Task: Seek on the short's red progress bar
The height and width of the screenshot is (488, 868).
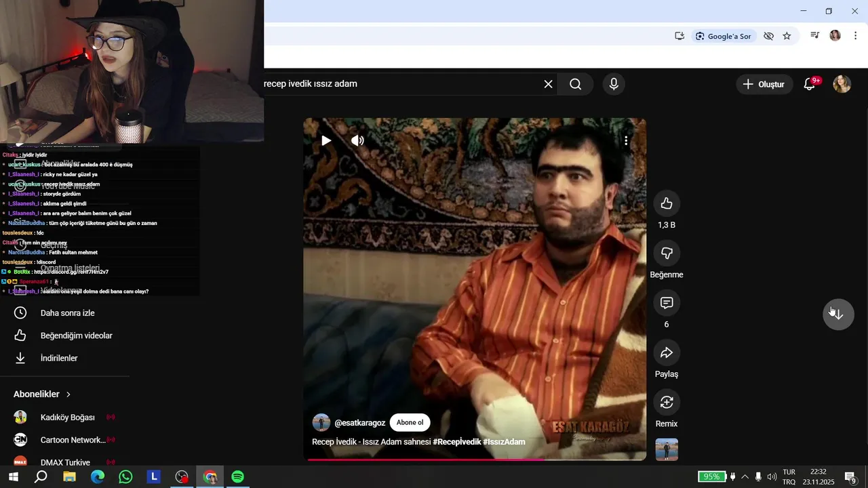Action: tap(475, 460)
